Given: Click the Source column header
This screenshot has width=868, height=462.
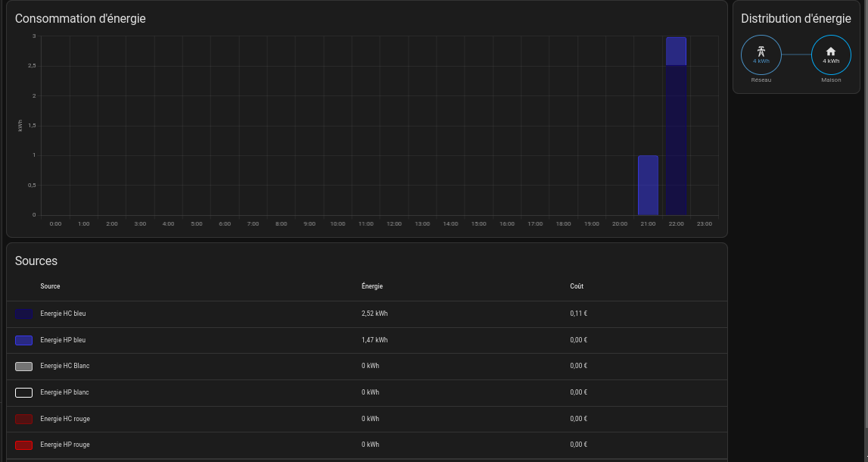Looking at the screenshot, I should click(x=50, y=286).
